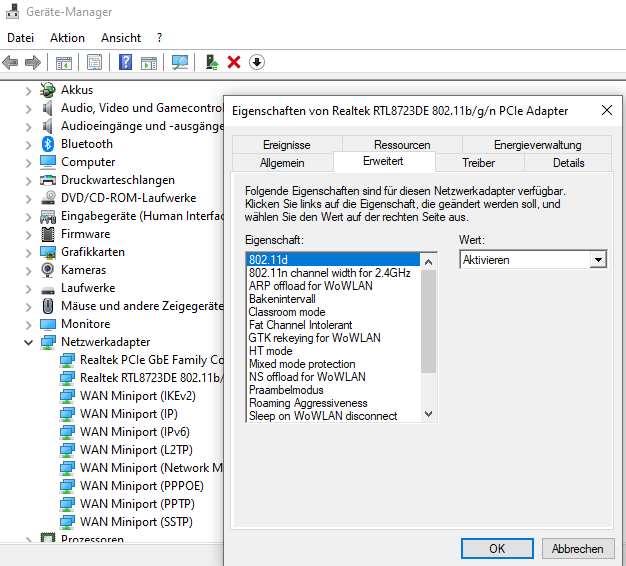Click the property list scrollbar thumb

[428, 321]
